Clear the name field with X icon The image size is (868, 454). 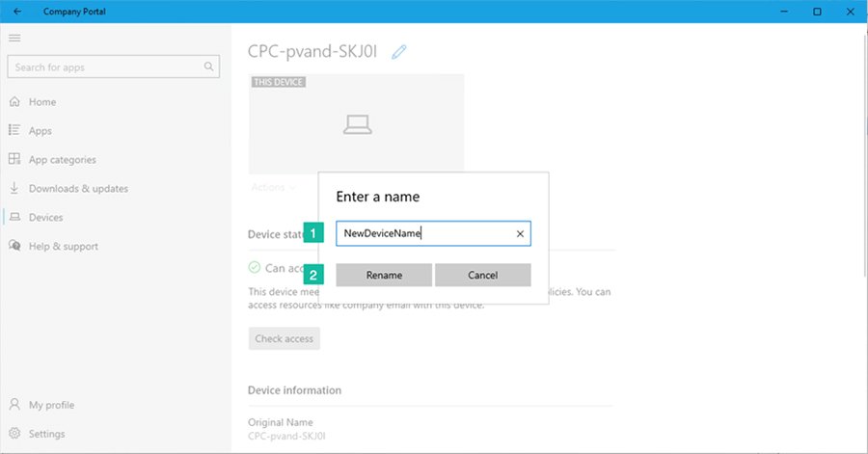click(520, 233)
